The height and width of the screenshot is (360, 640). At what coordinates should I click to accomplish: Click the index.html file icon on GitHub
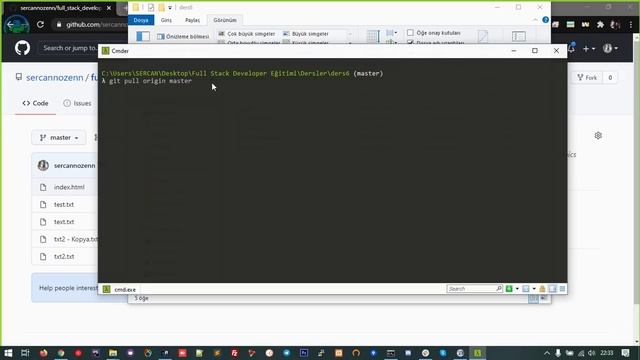pyautogui.click(x=43, y=187)
